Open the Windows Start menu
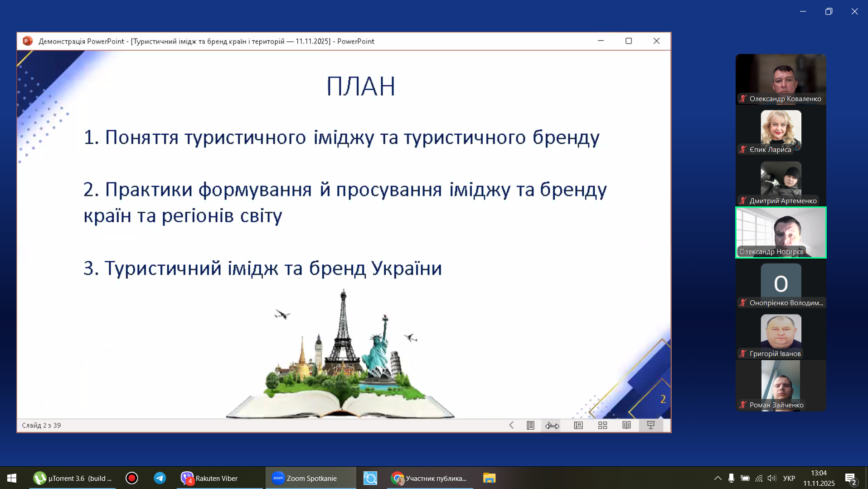The width and height of the screenshot is (868, 489). click(12, 478)
